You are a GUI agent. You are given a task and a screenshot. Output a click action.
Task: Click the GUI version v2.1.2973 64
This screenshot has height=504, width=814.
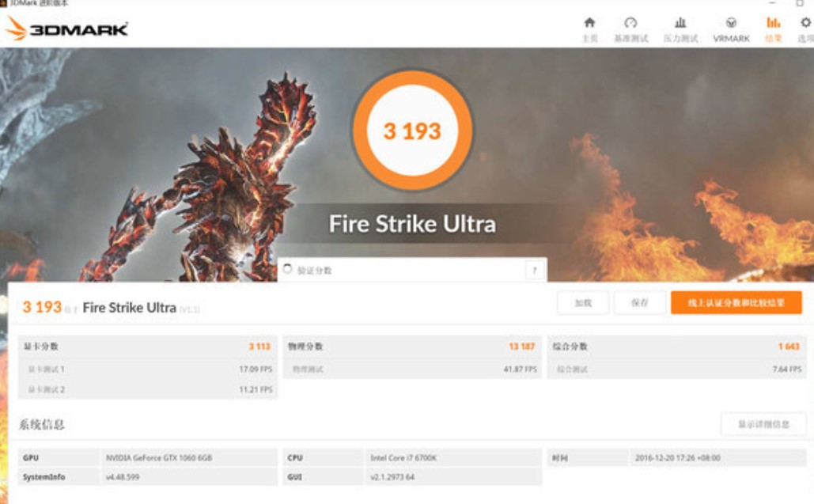coord(392,477)
